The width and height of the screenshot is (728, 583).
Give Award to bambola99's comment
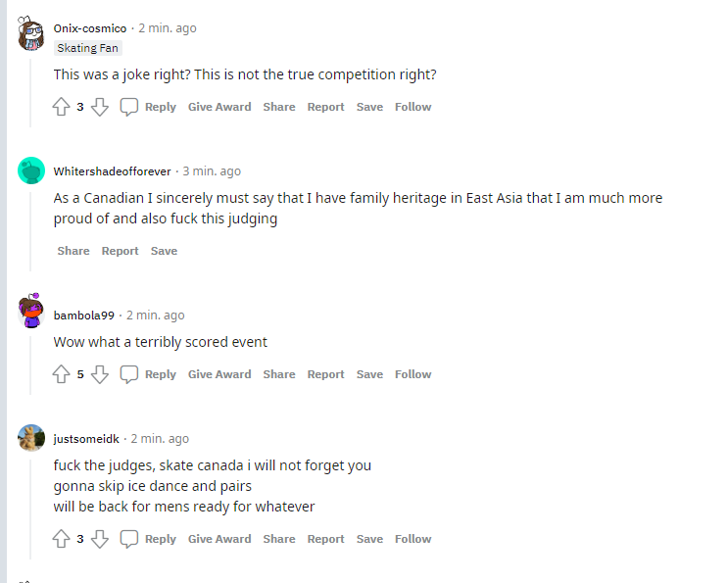click(219, 374)
